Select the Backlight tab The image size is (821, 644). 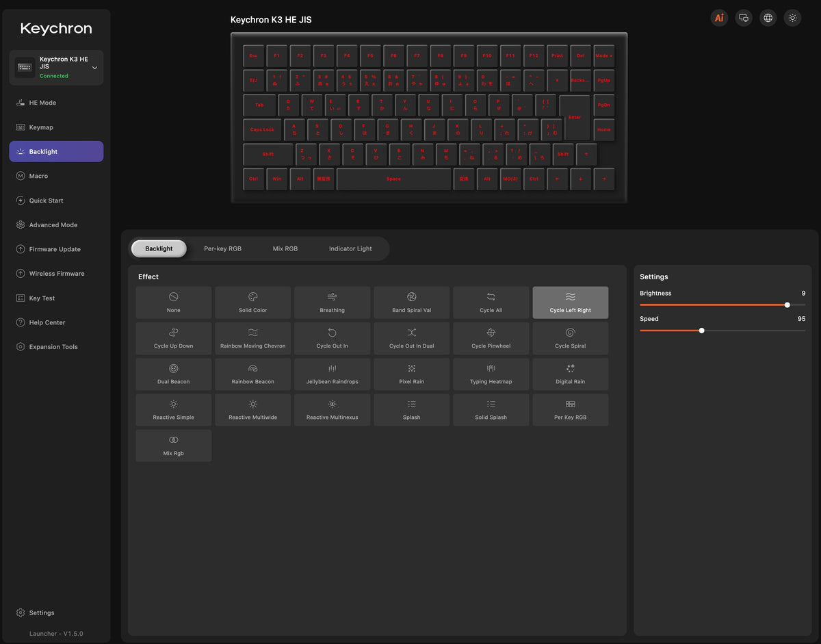[x=159, y=248]
